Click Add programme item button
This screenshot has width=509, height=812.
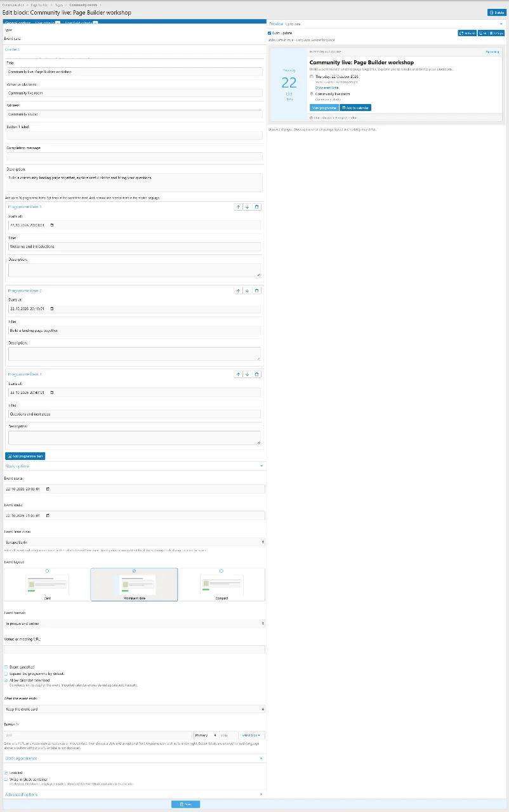25,456
